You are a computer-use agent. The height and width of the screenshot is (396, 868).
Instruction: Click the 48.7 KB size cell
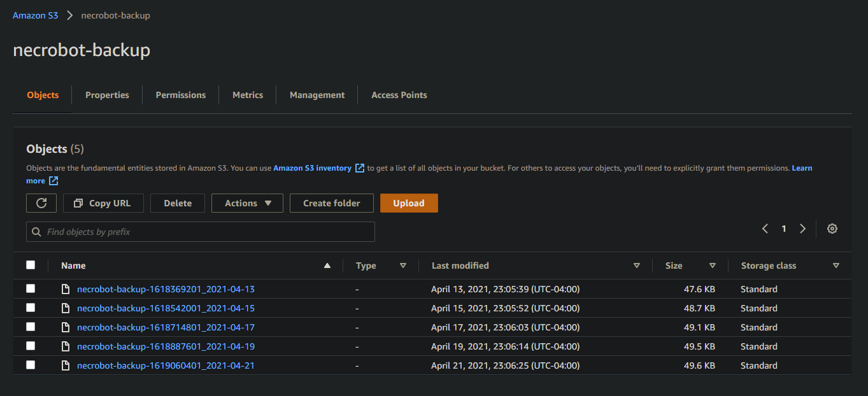699,308
